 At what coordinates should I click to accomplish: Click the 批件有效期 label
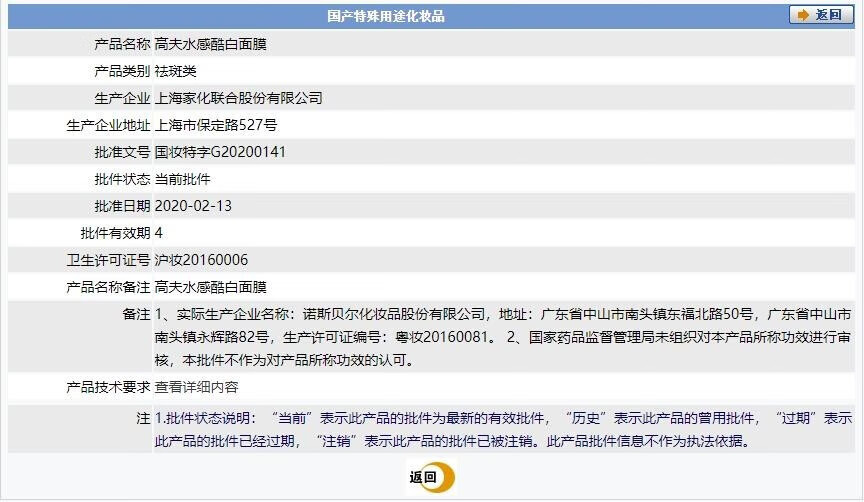point(115,233)
